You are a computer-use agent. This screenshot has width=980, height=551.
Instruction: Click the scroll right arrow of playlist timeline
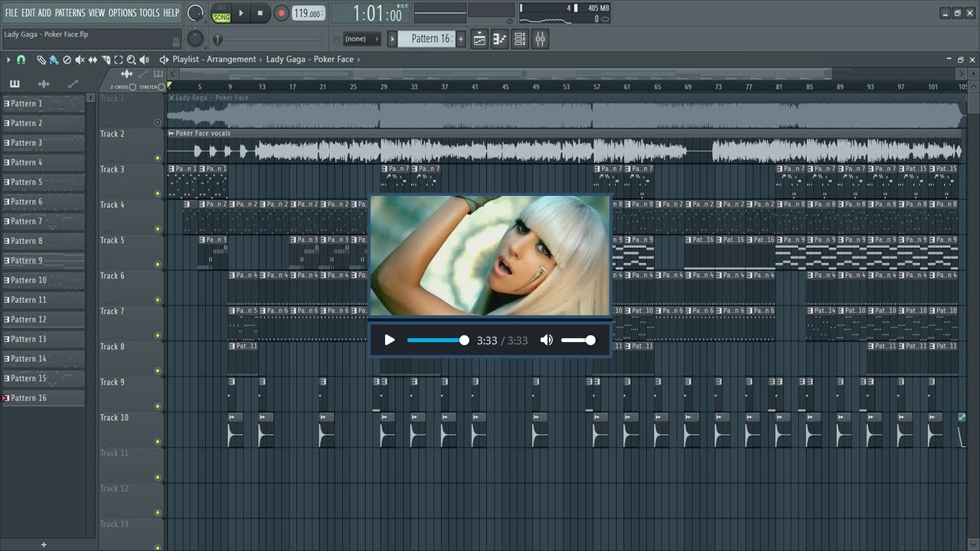click(x=962, y=73)
